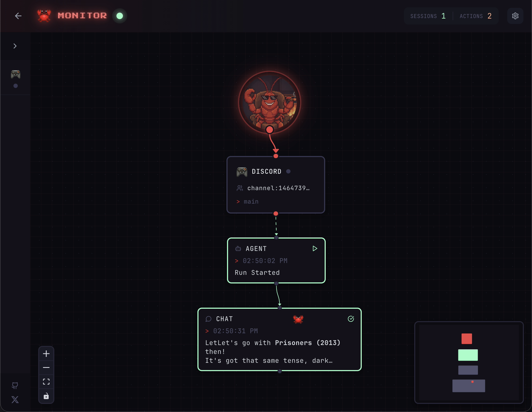Toggle the canvas lock button
This screenshot has width=532, height=412.
[46, 396]
